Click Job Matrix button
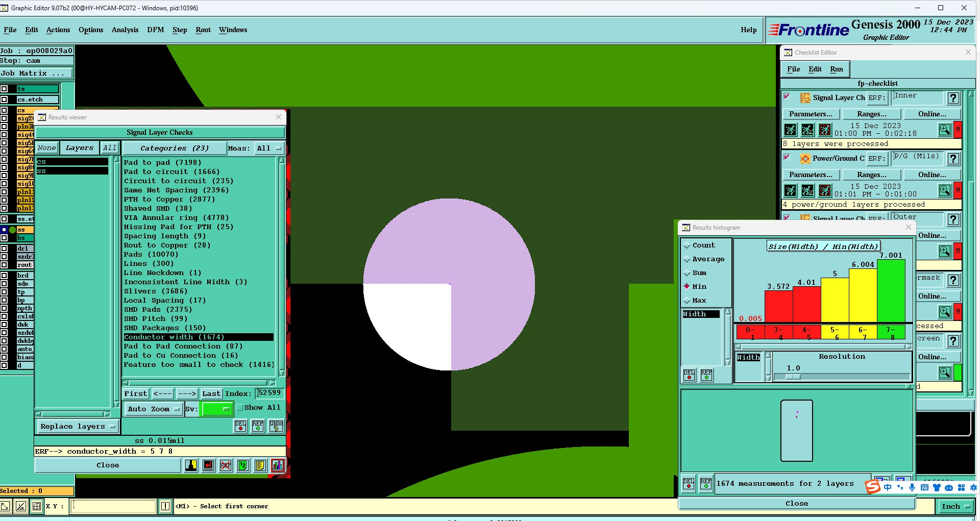Image resolution: width=980 pixels, height=521 pixels. click(36, 73)
